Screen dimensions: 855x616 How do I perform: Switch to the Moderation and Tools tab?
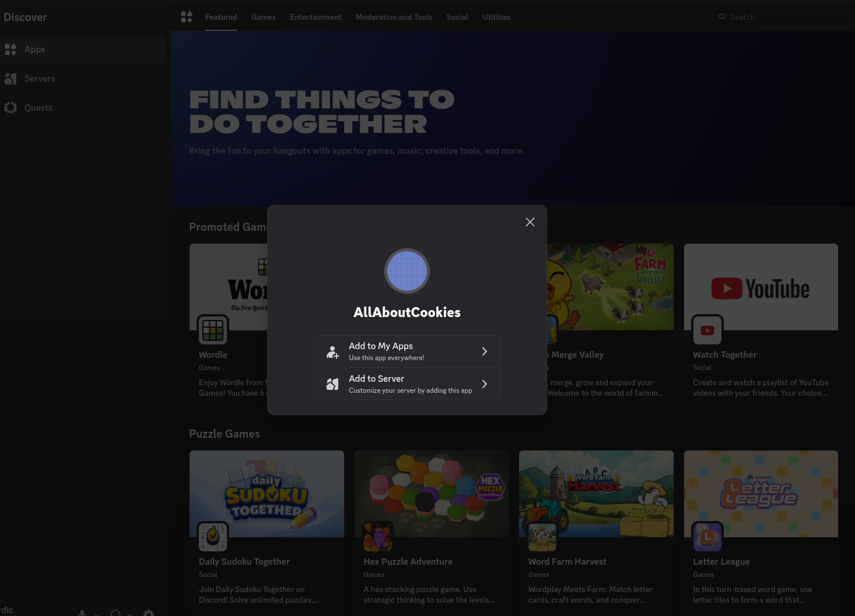[x=394, y=17]
